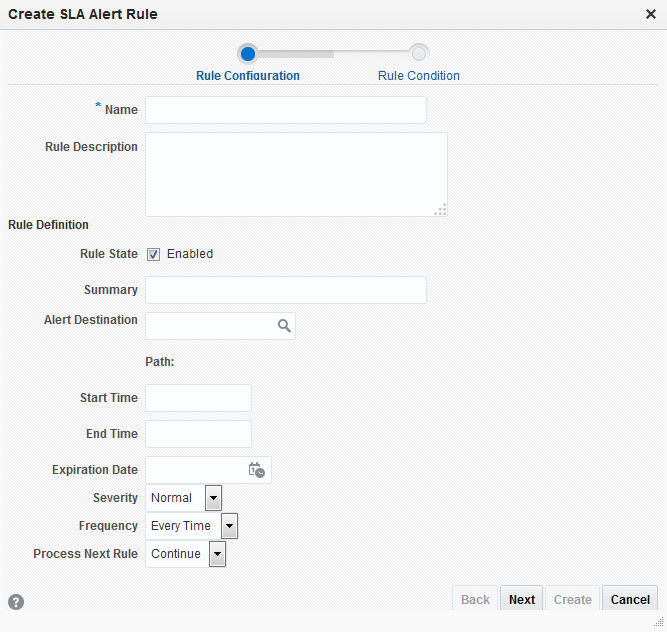Click the Every Time frequency value
The height and width of the screenshot is (632, 667).
point(183,526)
